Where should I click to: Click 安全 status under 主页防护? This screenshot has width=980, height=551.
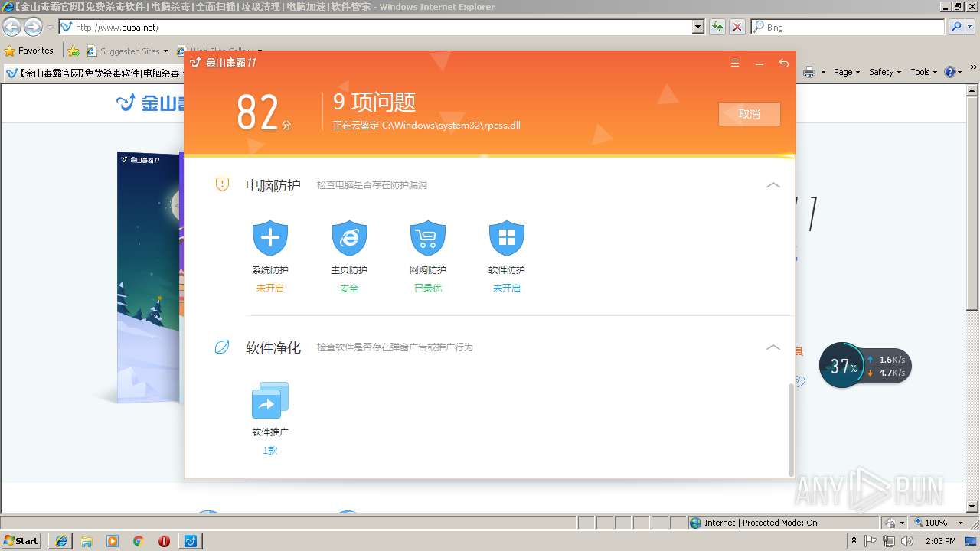pyautogui.click(x=349, y=289)
